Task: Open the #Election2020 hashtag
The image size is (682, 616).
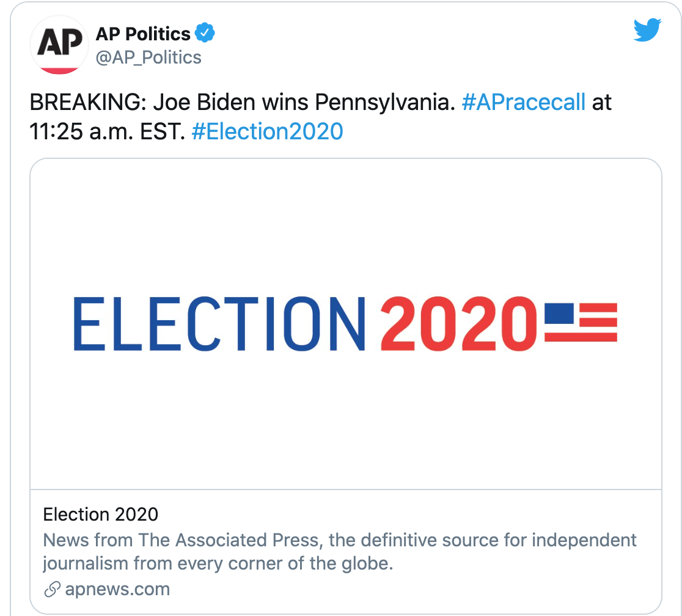Action: click(x=267, y=131)
